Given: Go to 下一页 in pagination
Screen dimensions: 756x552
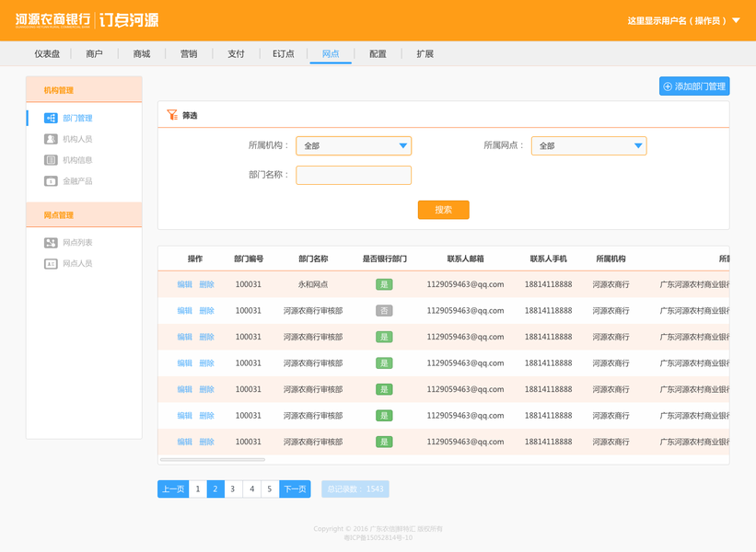Looking at the screenshot, I should [295, 489].
